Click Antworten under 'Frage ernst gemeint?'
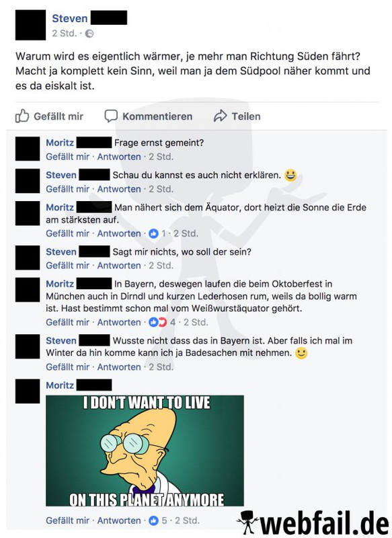Screen dimensions: 392x538 [x=119, y=157]
